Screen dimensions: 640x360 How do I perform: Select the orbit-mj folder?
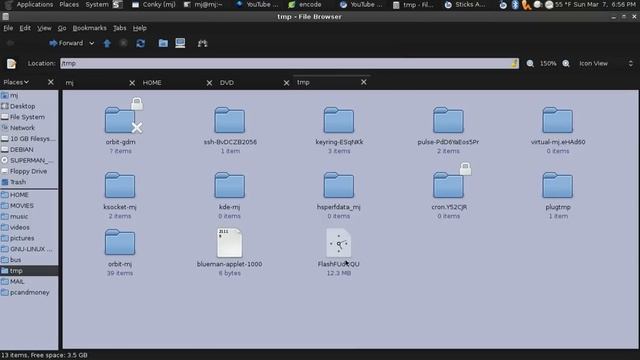click(120, 243)
